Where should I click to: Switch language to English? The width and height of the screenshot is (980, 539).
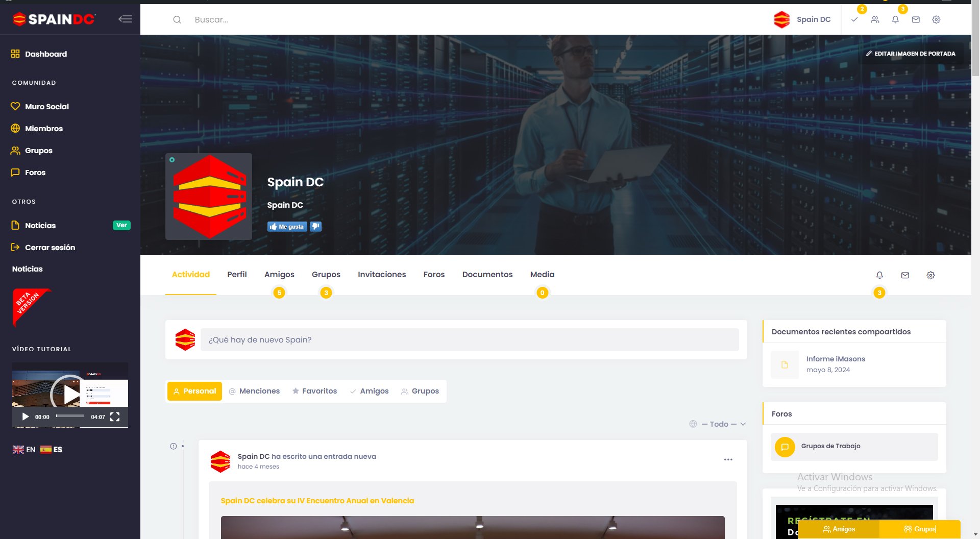pos(24,450)
